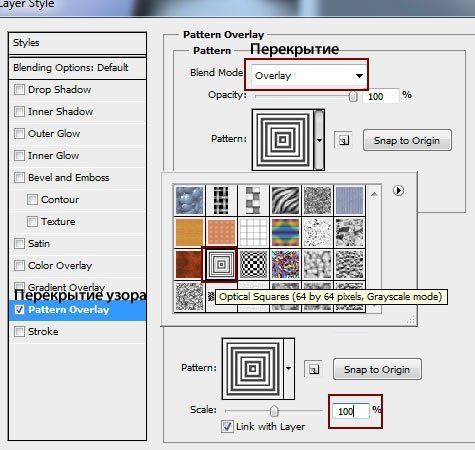
Task: Click the Scale percent input field
Action: point(351,411)
